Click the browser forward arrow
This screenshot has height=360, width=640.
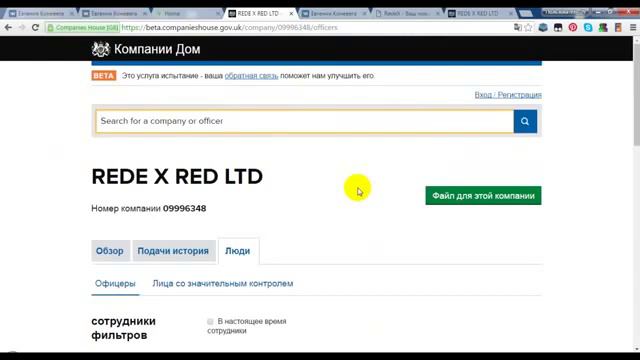(x=22, y=27)
